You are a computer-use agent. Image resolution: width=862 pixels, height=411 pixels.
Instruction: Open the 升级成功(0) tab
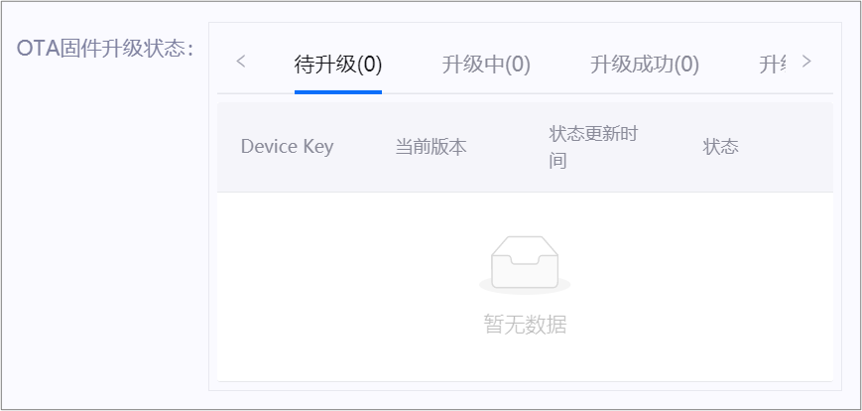644,65
